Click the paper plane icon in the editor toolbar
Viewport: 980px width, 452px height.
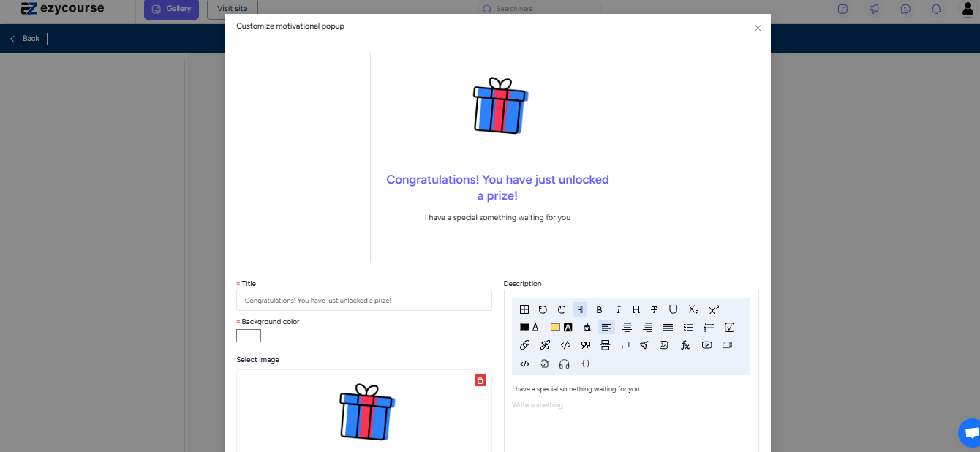[644, 345]
